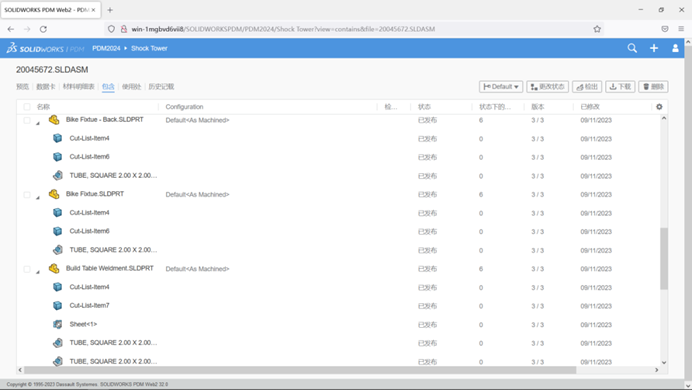This screenshot has width=692, height=390.
Task: Open Shock Tower breadcrumb link
Action: 149,48
